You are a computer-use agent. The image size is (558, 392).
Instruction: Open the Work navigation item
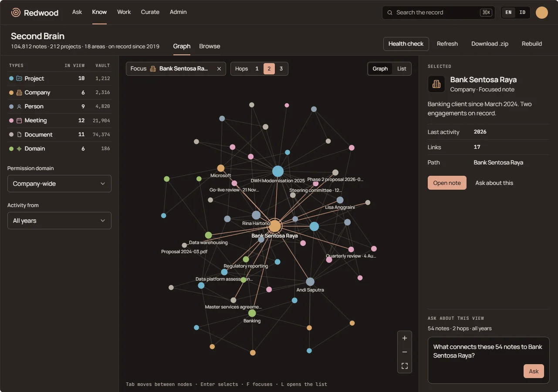tap(124, 12)
